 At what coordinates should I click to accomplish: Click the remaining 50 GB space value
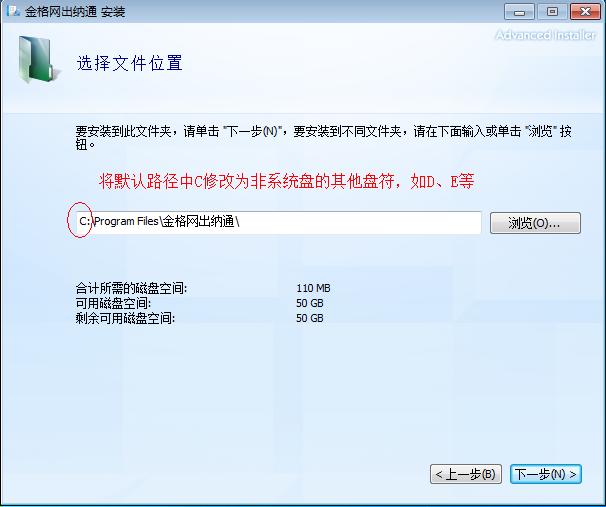pos(309,318)
